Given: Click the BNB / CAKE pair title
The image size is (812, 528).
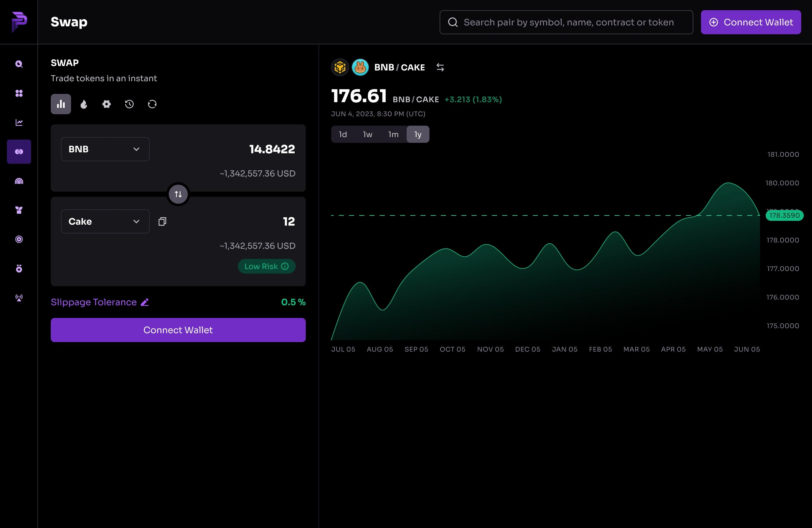Looking at the screenshot, I should coord(400,67).
